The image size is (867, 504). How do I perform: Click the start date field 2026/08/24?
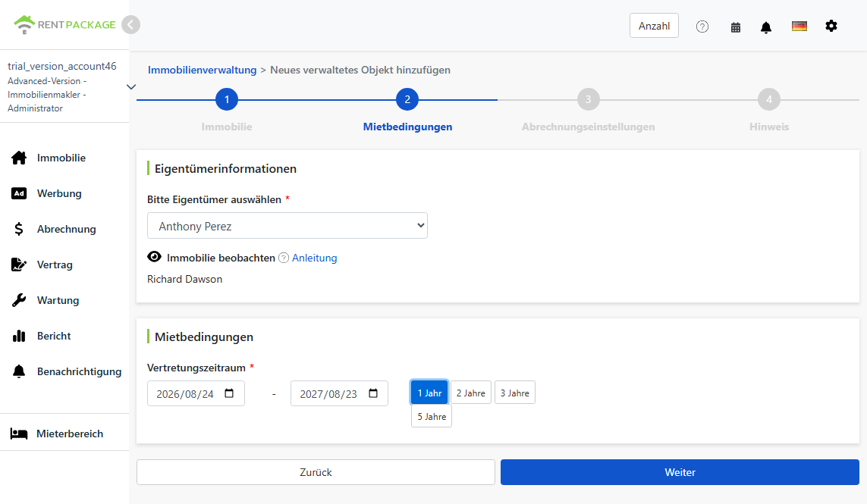tap(196, 393)
